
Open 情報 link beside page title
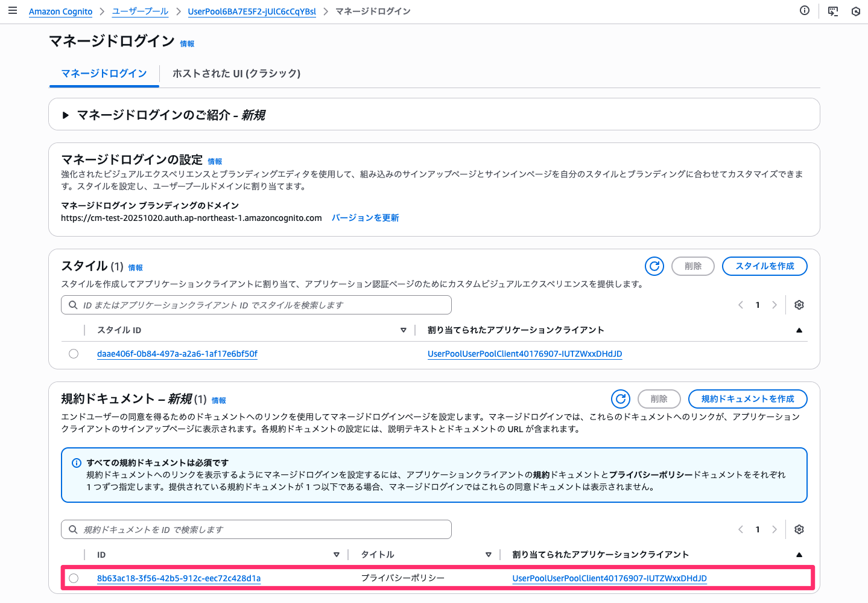(x=188, y=44)
